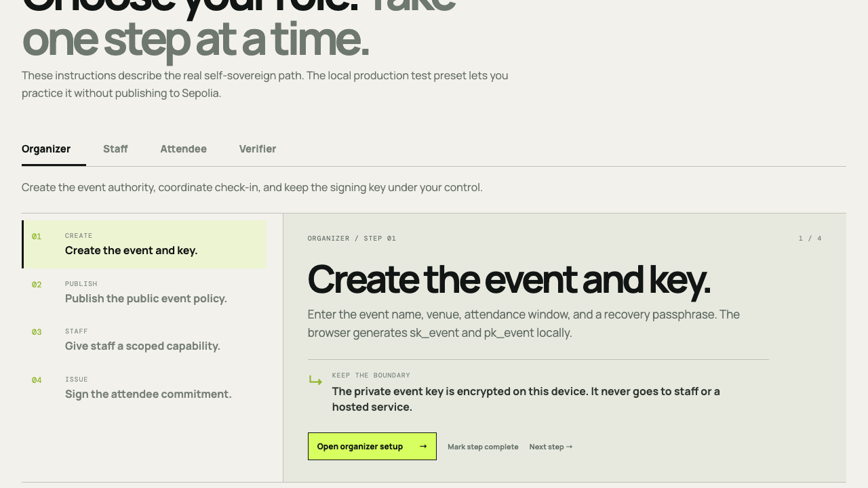
Task: Mark step complete
Action: point(483,447)
